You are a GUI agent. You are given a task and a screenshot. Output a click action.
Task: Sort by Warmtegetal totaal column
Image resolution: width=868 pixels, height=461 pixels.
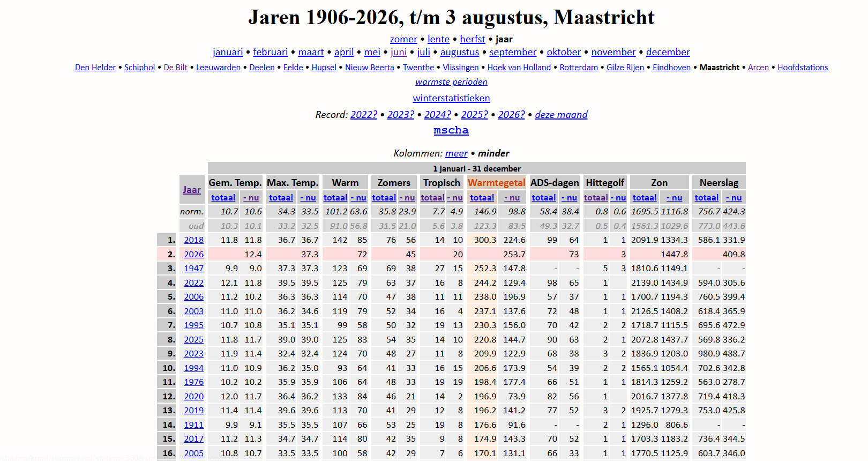click(x=482, y=198)
